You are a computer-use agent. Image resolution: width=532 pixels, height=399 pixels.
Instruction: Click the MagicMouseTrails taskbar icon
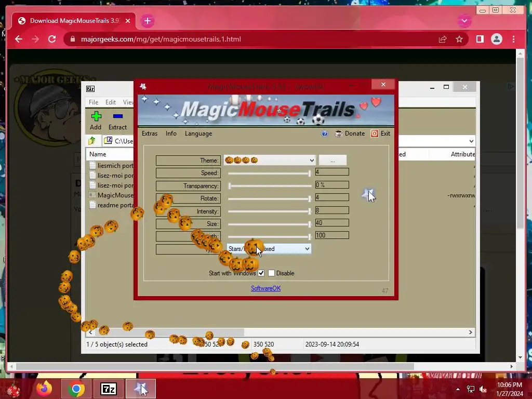point(141,389)
